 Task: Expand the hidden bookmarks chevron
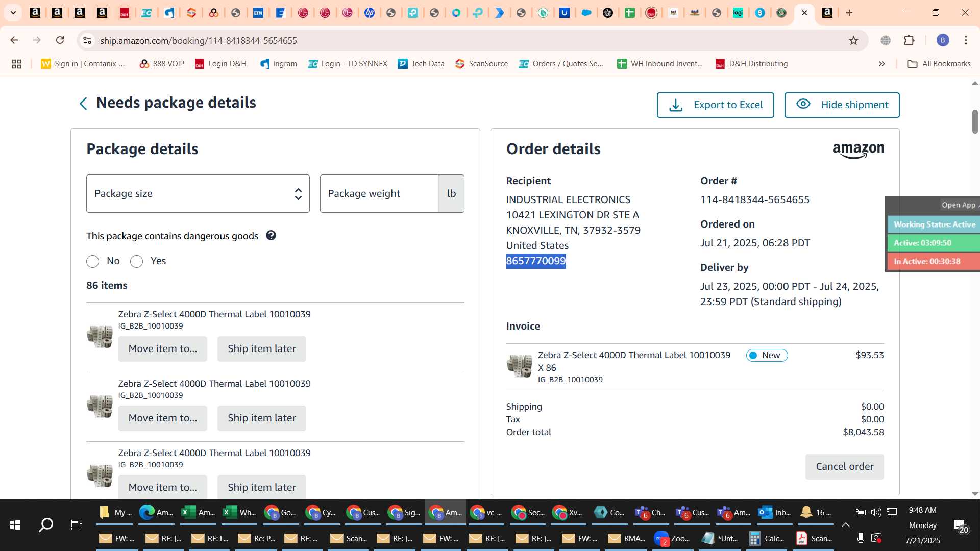[881, 64]
